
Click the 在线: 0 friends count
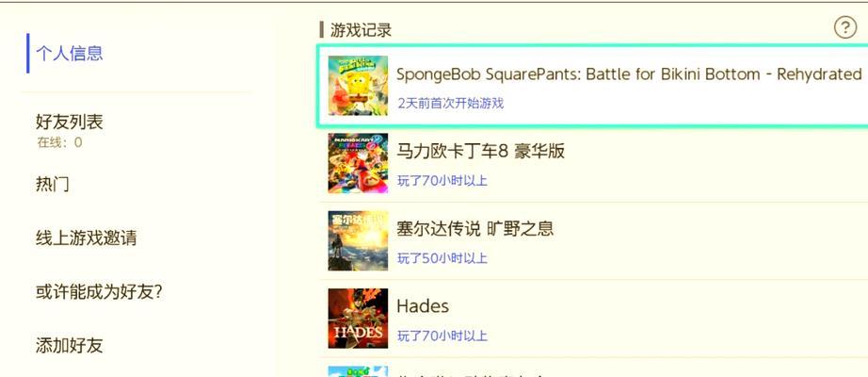coord(59,142)
